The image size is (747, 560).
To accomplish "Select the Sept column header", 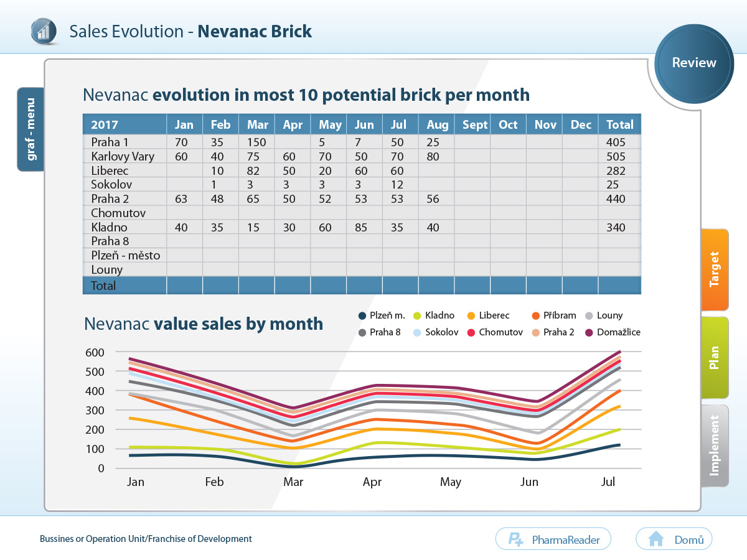I will pos(473,124).
